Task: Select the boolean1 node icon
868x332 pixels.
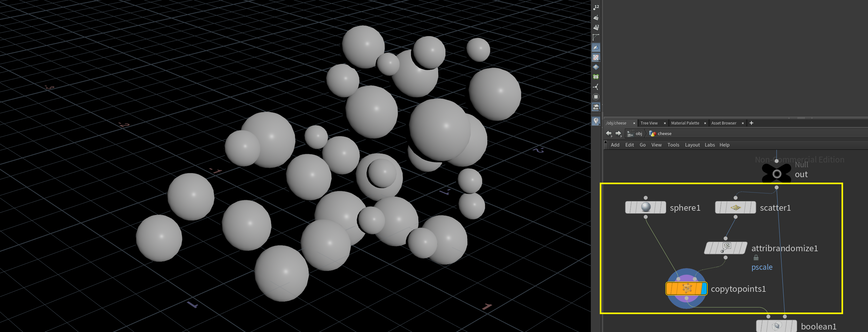Action: pos(776,326)
